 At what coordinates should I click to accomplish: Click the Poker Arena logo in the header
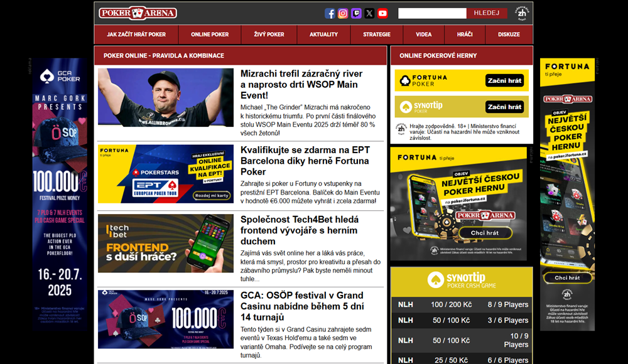coord(137,12)
